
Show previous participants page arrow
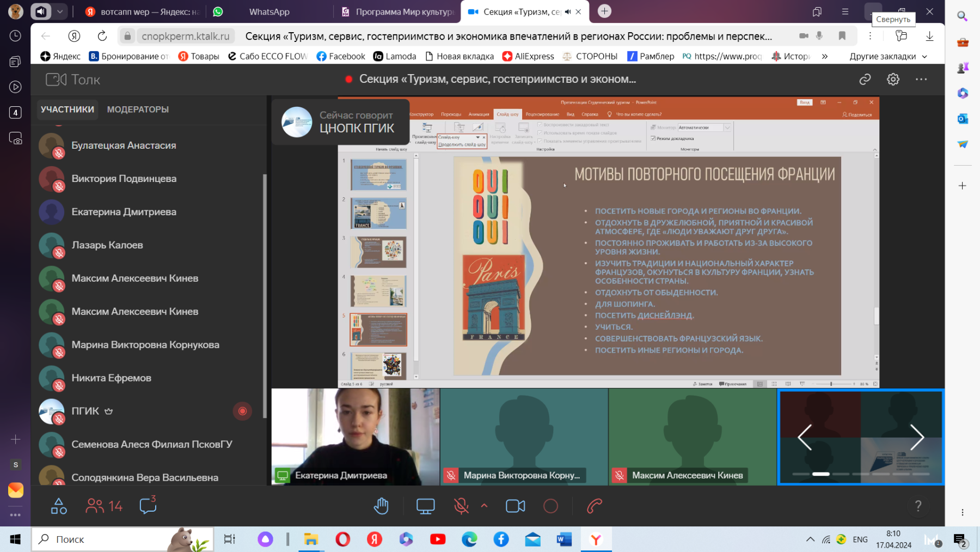coord(805,437)
